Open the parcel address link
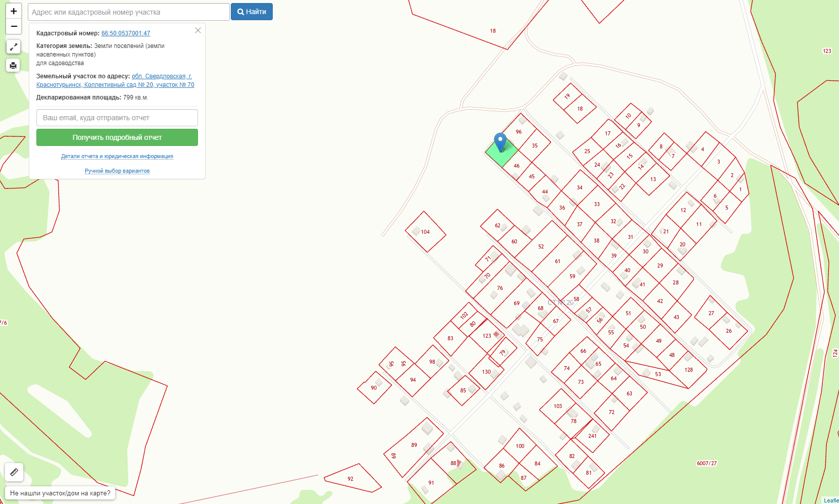This screenshot has width=839, height=504. pyautogui.click(x=115, y=80)
